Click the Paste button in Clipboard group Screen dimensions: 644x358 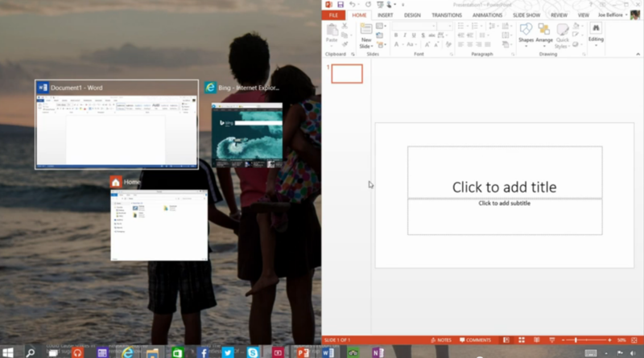pos(332,33)
